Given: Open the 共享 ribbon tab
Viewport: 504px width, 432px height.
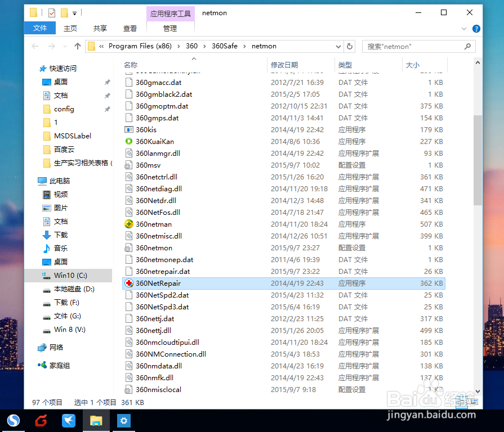Looking at the screenshot, I should coord(100,29).
